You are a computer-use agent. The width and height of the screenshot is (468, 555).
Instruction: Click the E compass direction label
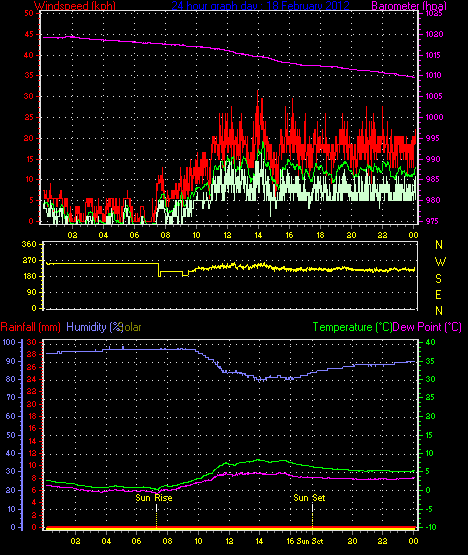(438, 295)
